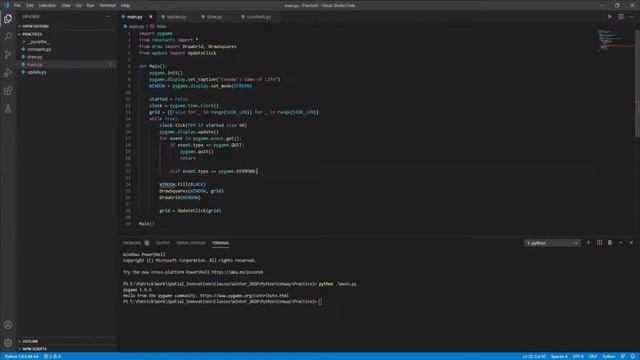Viewport: 640px width, 360px height.
Task: Change CRLF line ending in status bar
Action: click(593, 356)
